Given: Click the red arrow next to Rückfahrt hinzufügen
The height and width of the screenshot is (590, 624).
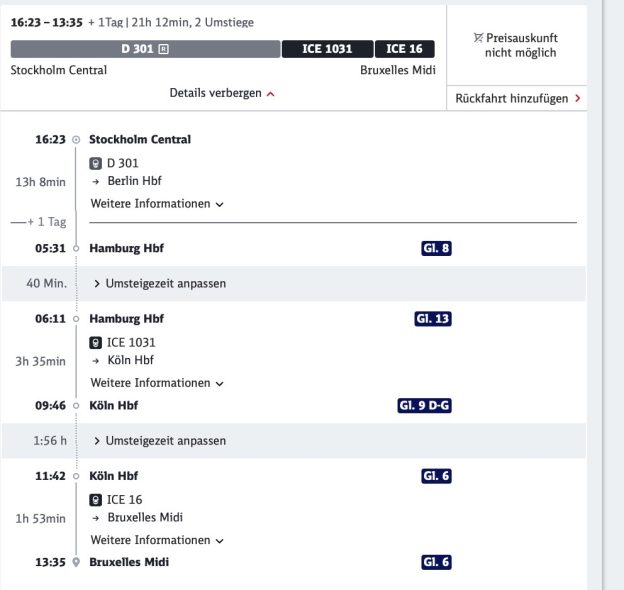Looking at the screenshot, I should point(578,98).
